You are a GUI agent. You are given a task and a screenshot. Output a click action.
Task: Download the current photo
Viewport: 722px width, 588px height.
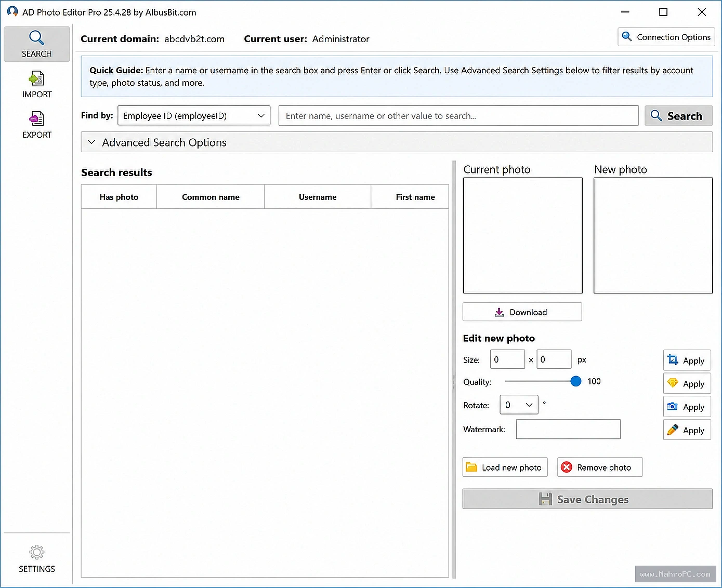[522, 312]
